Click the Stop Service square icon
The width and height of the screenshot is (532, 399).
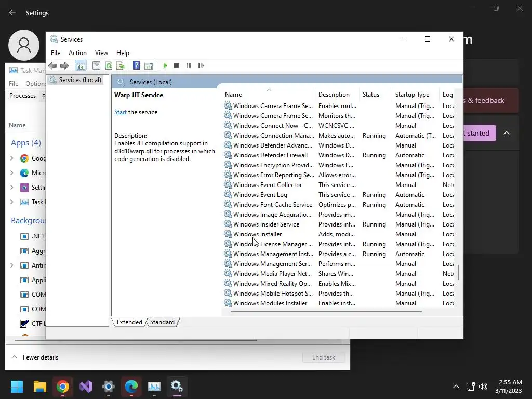[177, 65]
